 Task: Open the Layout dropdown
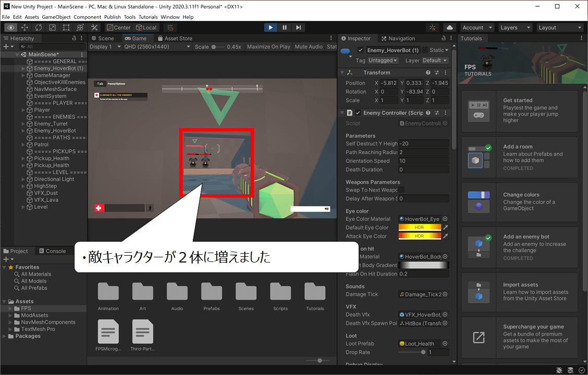point(560,28)
